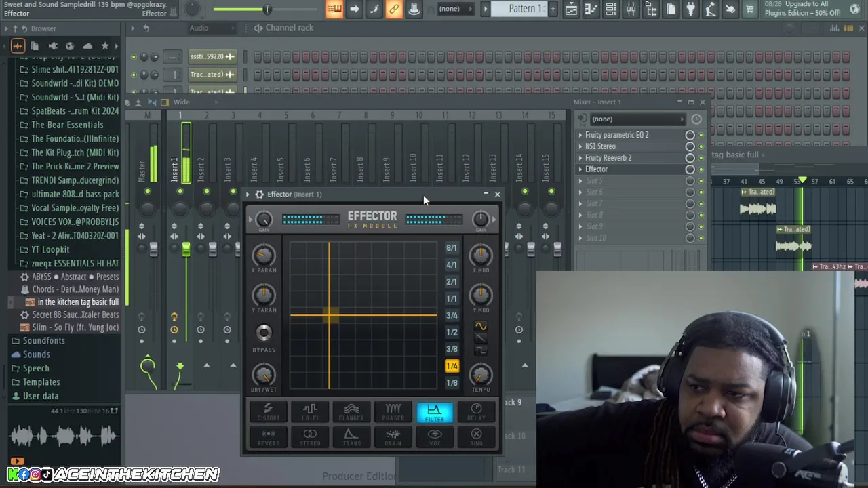868x488 pixels.
Task: Select the Filter effect in Effector
Action: [x=435, y=411]
